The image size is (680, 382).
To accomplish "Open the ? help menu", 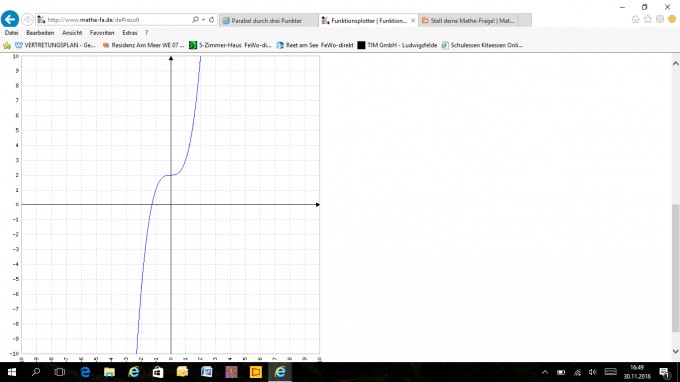I will pyautogui.click(x=147, y=33).
